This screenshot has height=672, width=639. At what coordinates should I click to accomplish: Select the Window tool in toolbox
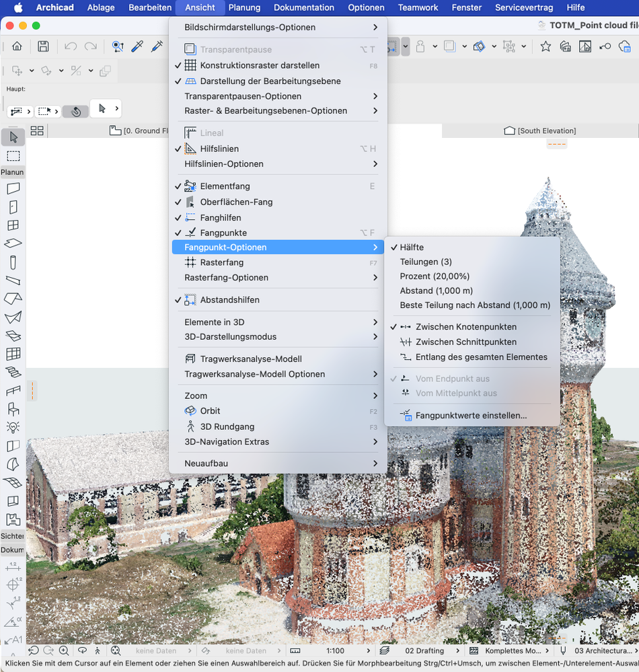pyautogui.click(x=13, y=225)
